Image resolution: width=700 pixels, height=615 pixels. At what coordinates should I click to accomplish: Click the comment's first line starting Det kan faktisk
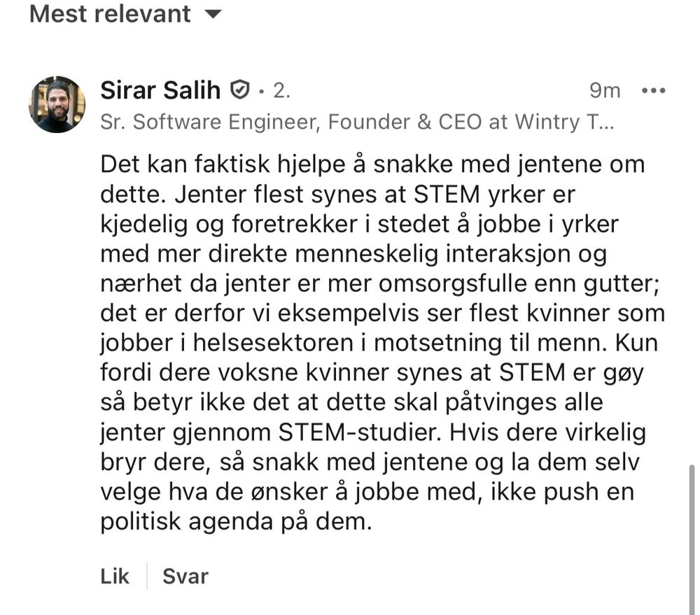[372, 164]
